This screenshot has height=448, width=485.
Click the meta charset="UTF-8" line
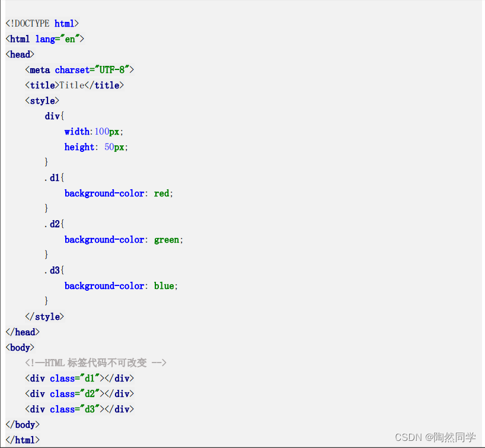(79, 70)
